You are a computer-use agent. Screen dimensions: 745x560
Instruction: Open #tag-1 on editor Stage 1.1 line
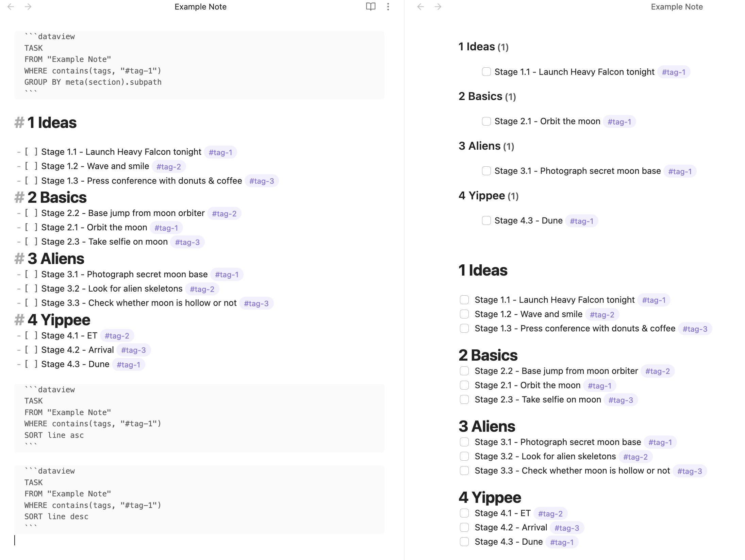coord(220,152)
